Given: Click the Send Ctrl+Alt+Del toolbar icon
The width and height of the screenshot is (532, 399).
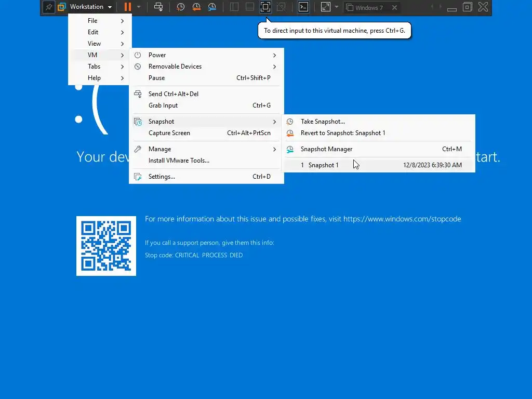Looking at the screenshot, I should click(158, 7).
